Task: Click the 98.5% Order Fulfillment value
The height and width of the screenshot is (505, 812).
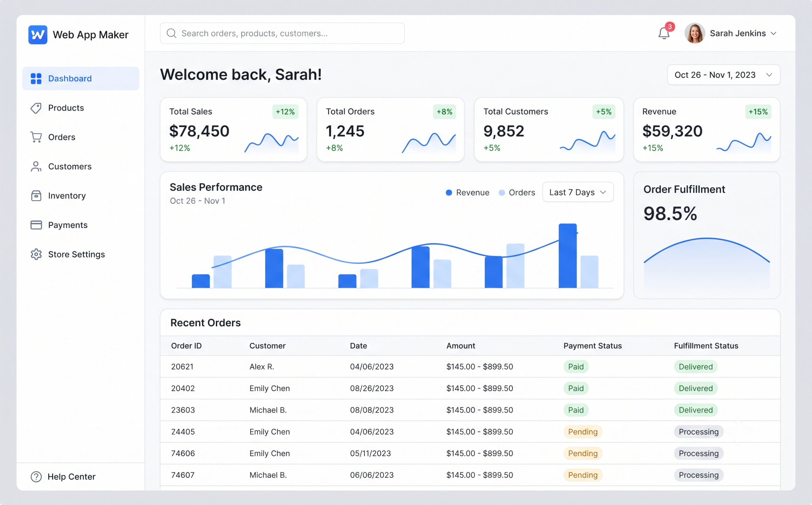Action: pyautogui.click(x=670, y=213)
